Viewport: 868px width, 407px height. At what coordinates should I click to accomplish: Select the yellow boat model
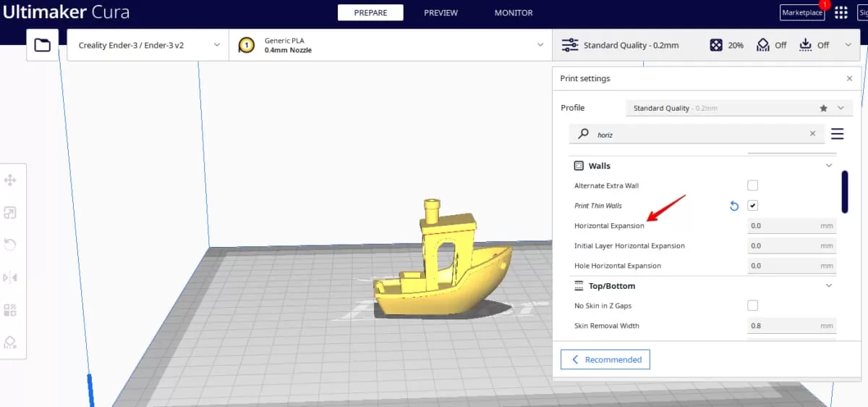pyautogui.click(x=443, y=259)
